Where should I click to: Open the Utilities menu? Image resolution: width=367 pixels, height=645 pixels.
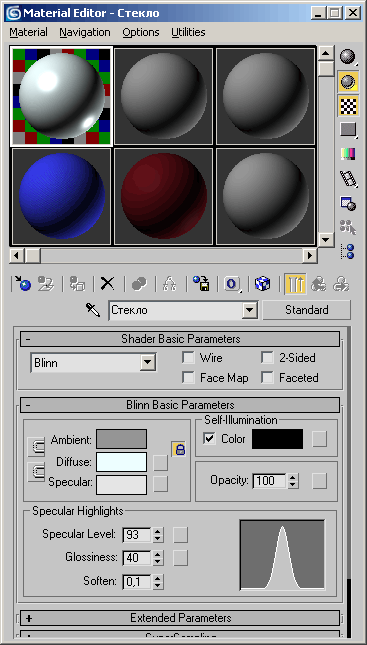188,32
